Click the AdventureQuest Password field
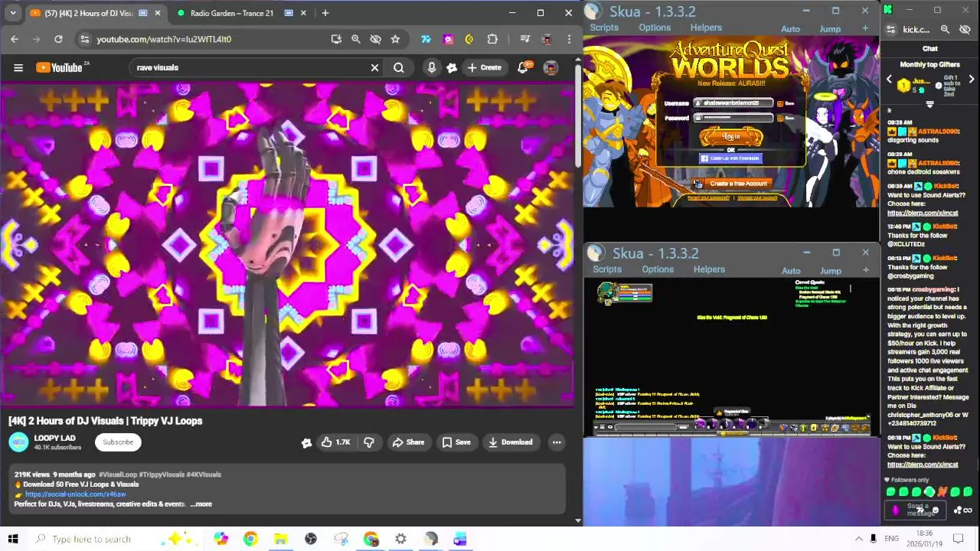The height and width of the screenshot is (551, 980). pyautogui.click(x=733, y=118)
